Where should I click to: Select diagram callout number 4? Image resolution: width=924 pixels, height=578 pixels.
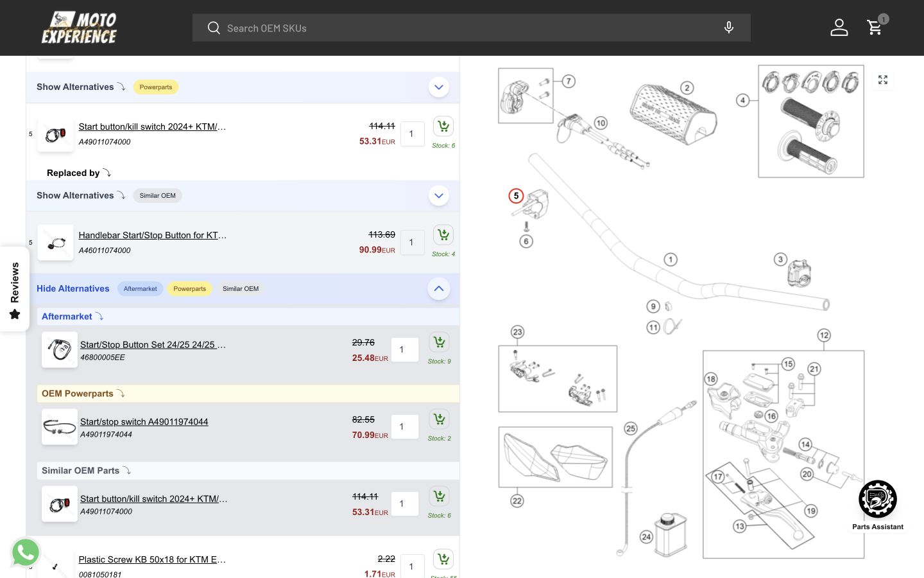[743, 100]
